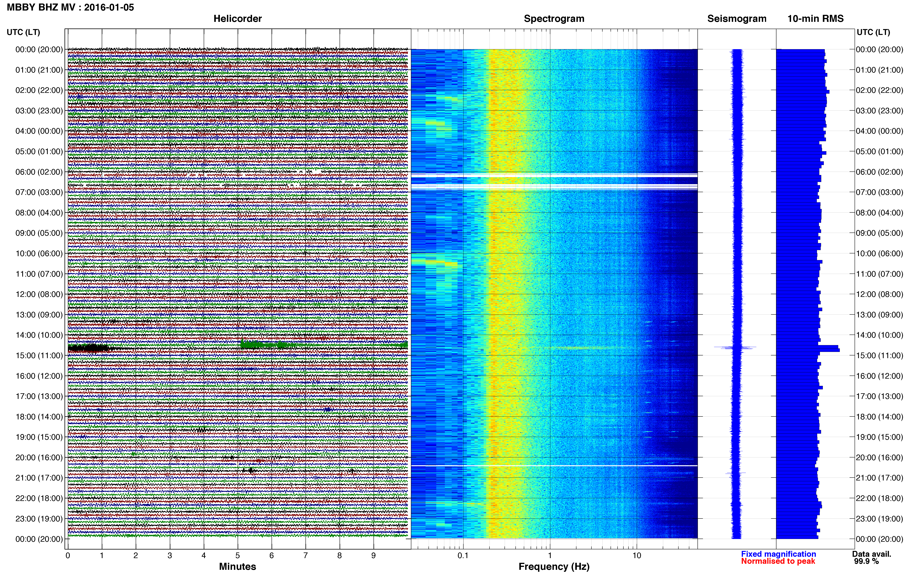
Task: Click '14:00 (10:00)' on the Helicorder time axis
Action: tap(39, 335)
